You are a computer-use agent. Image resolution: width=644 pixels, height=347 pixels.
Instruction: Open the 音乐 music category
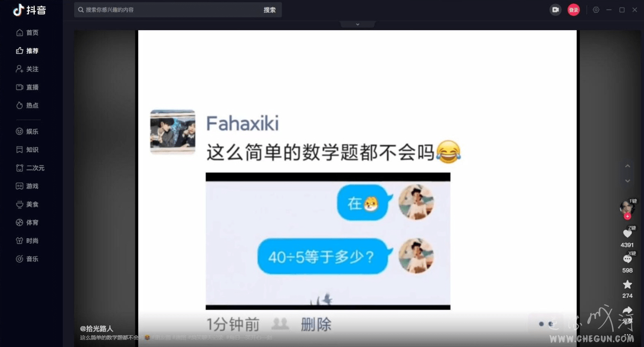coord(27,259)
